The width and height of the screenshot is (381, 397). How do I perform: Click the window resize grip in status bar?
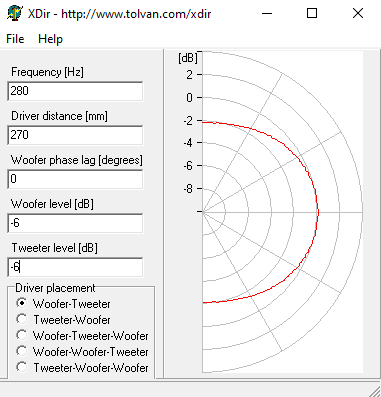point(374,390)
